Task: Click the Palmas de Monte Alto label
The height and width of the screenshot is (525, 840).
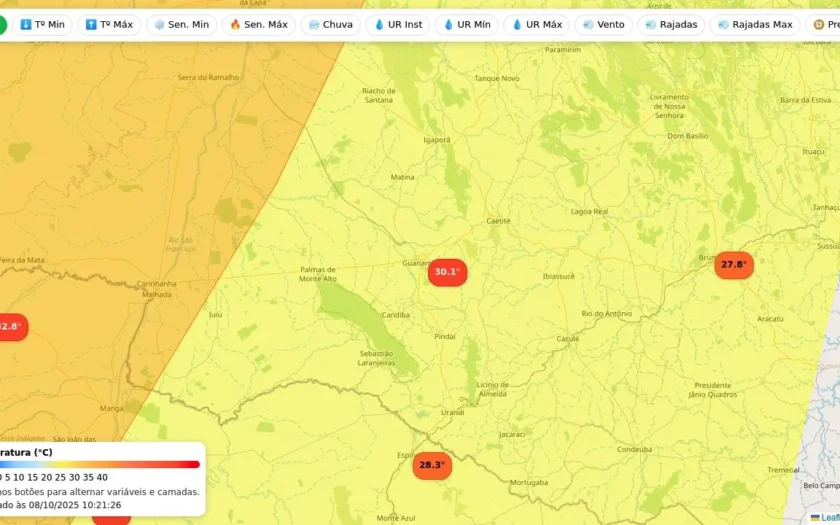Action: tap(318, 274)
